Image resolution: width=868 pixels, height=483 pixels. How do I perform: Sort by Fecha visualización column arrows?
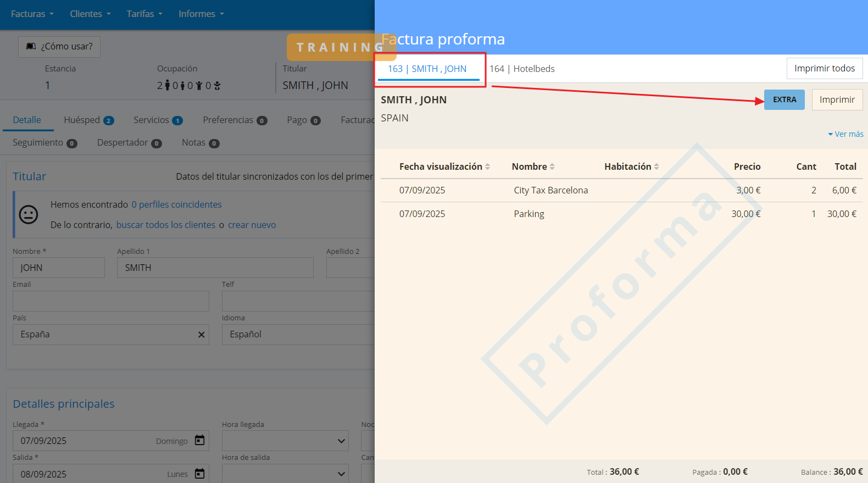coord(487,166)
